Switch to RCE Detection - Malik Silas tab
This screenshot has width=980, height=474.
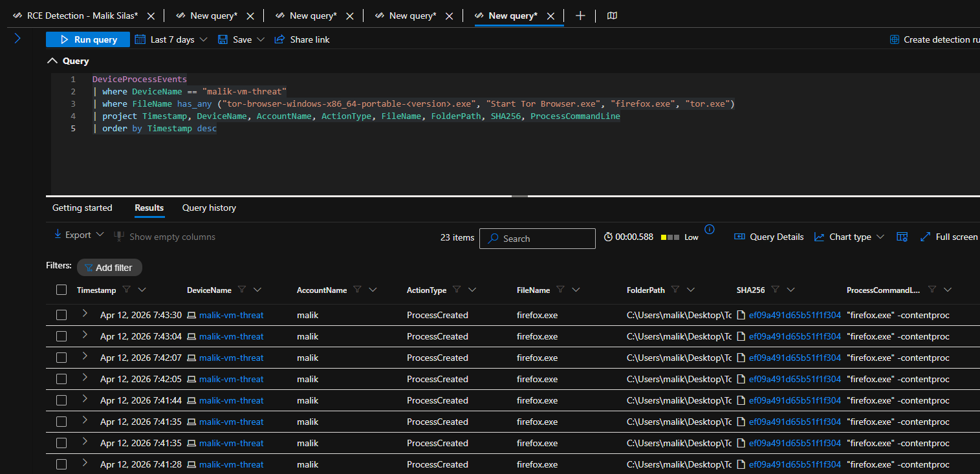[82, 16]
